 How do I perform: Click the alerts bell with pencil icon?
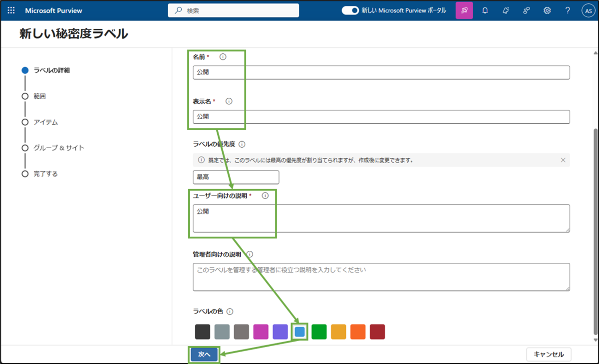pos(506,10)
